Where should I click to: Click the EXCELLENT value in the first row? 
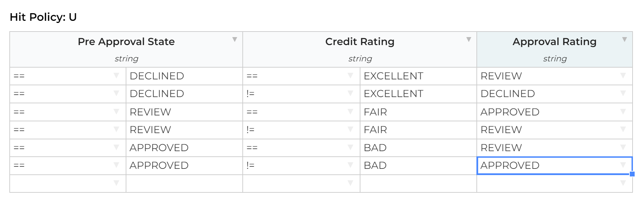[x=393, y=76]
